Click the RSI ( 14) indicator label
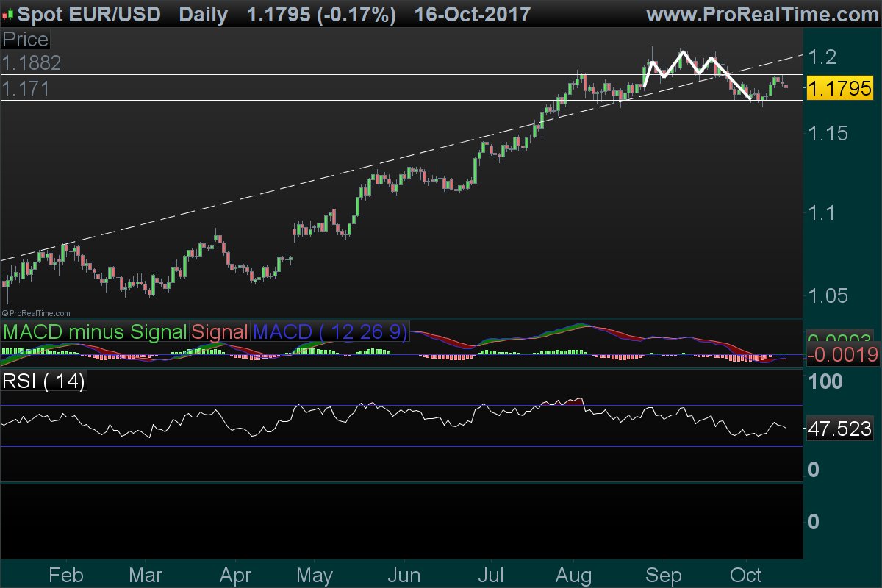This screenshot has height=588, width=882. click(x=44, y=381)
